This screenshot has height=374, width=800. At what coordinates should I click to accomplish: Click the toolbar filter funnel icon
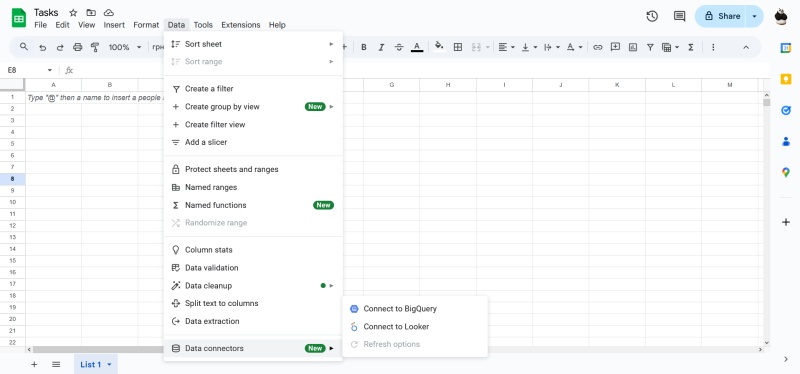point(650,47)
